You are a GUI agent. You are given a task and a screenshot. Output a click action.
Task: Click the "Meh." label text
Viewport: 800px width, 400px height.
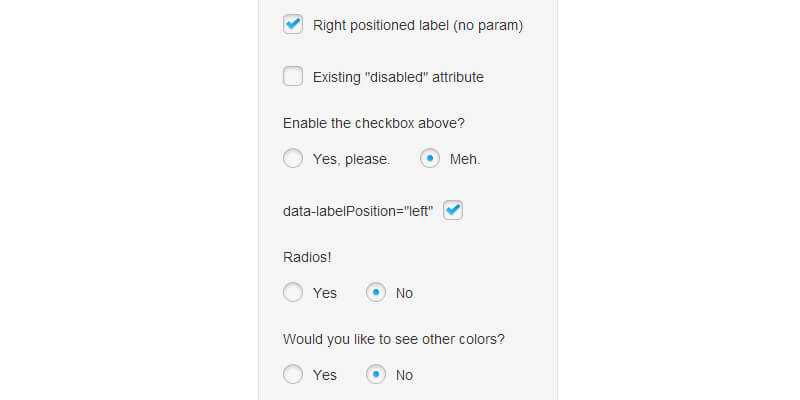pyautogui.click(x=465, y=159)
